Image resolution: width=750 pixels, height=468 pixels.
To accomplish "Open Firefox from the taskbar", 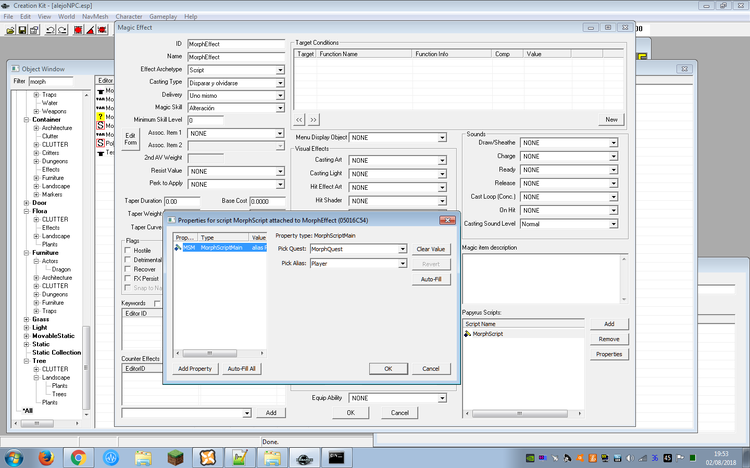I will pyautogui.click(x=45, y=456).
